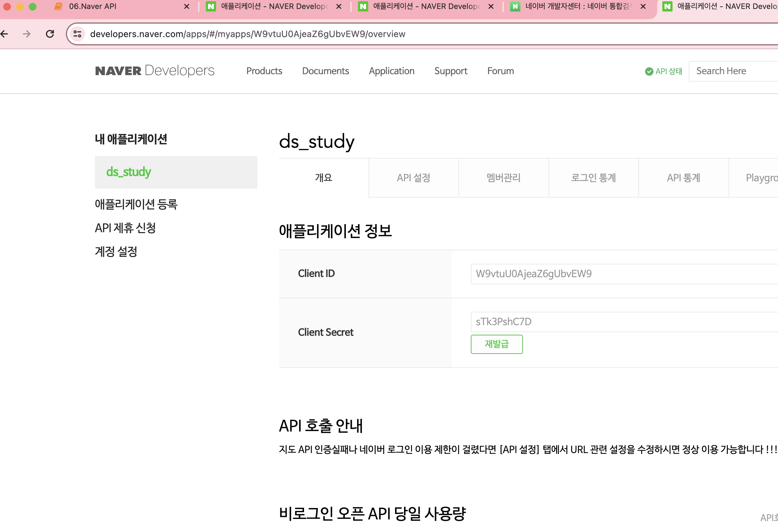Click the macOS green fullscreen window button

33,6
